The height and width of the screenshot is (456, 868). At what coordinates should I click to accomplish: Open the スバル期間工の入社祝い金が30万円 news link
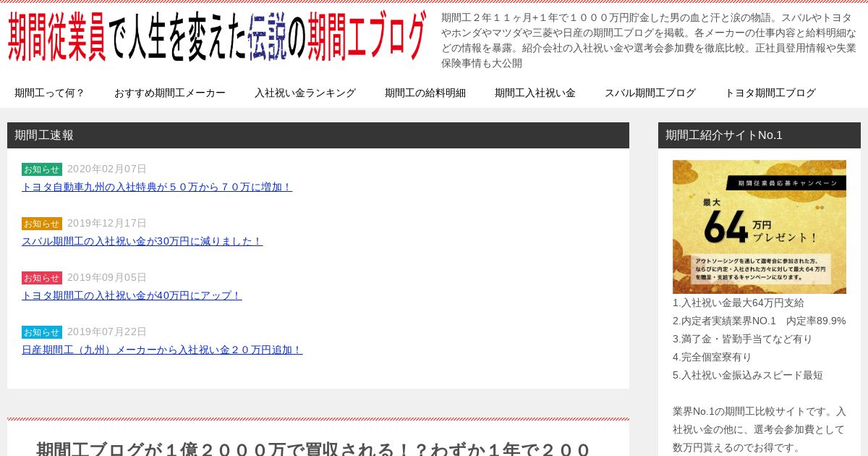(142, 241)
